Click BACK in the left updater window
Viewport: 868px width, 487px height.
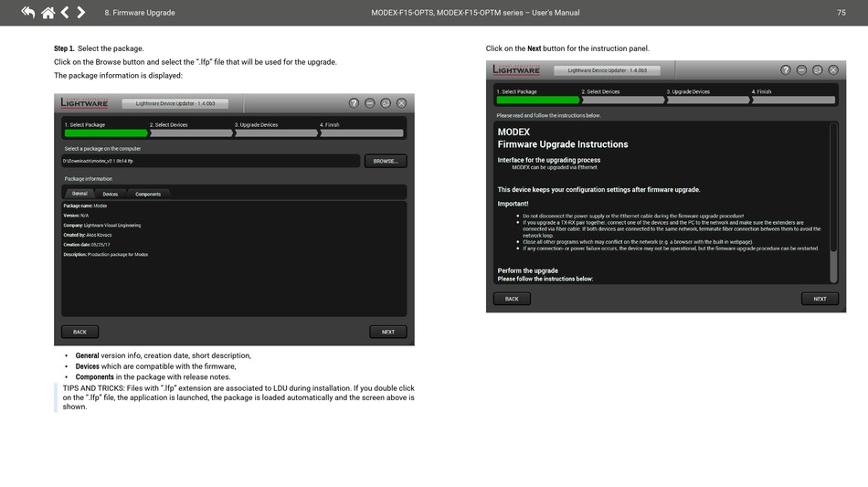79,332
